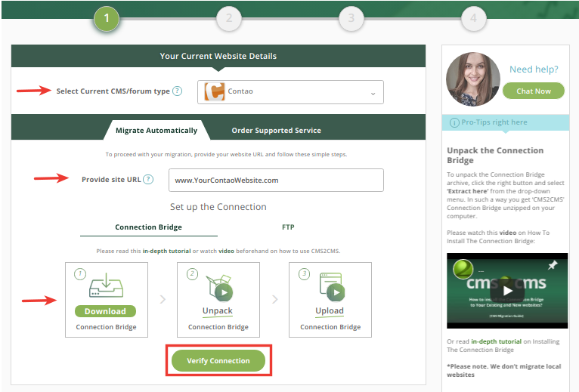The image size is (579, 392).
Task: Click Your Current Website Details header
Action: pos(218,56)
